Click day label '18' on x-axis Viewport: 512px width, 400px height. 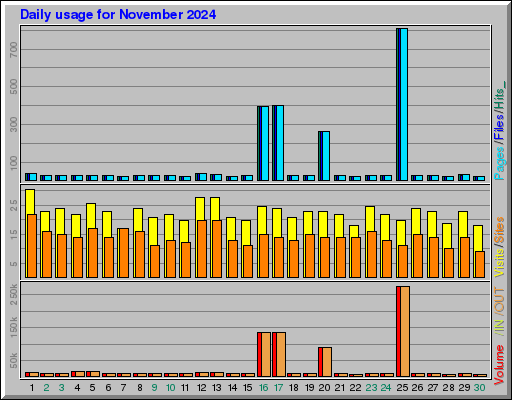(x=293, y=388)
